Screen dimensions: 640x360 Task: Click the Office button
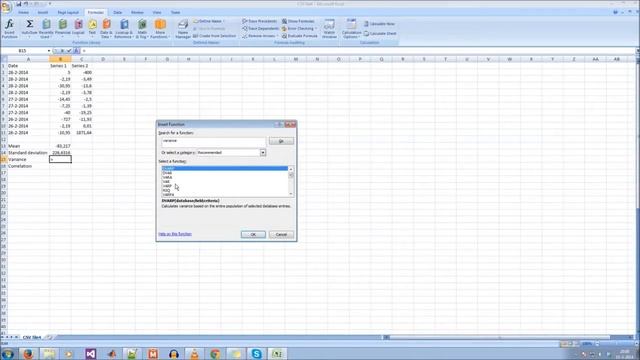point(6,7)
